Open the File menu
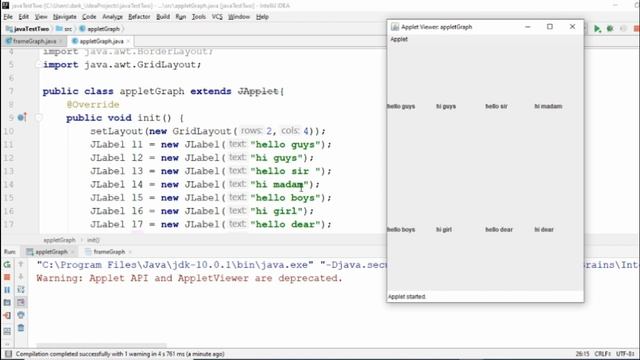 pyautogui.click(x=8, y=17)
